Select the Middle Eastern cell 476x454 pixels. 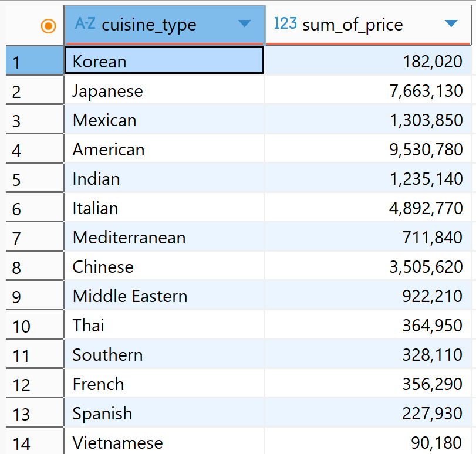click(x=164, y=295)
